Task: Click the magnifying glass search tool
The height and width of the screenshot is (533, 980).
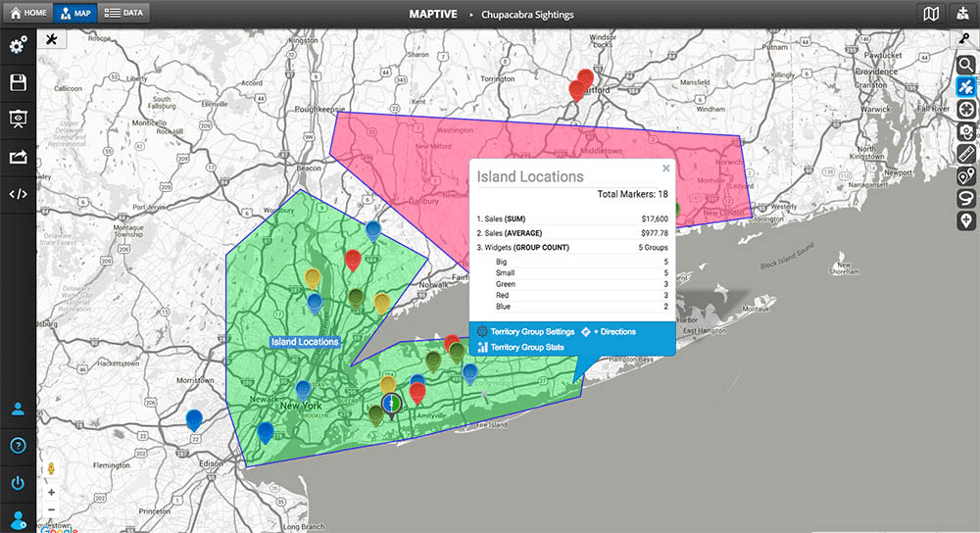Action: point(966,65)
